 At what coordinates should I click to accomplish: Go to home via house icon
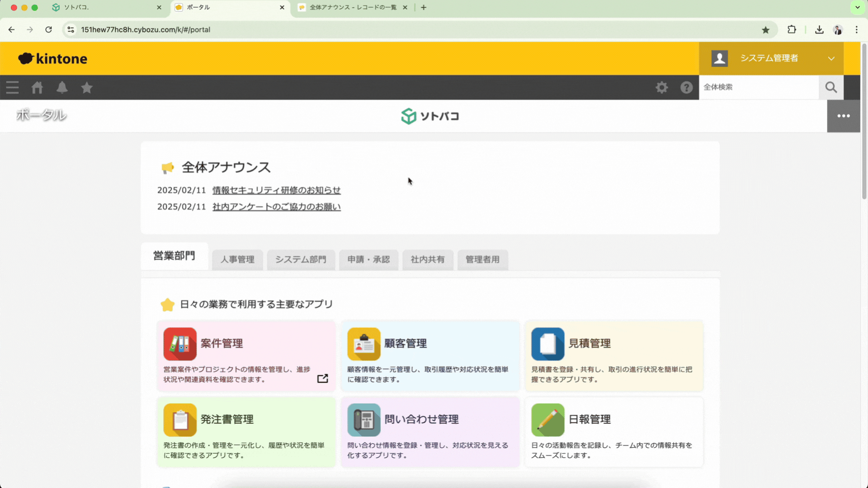[x=37, y=88]
